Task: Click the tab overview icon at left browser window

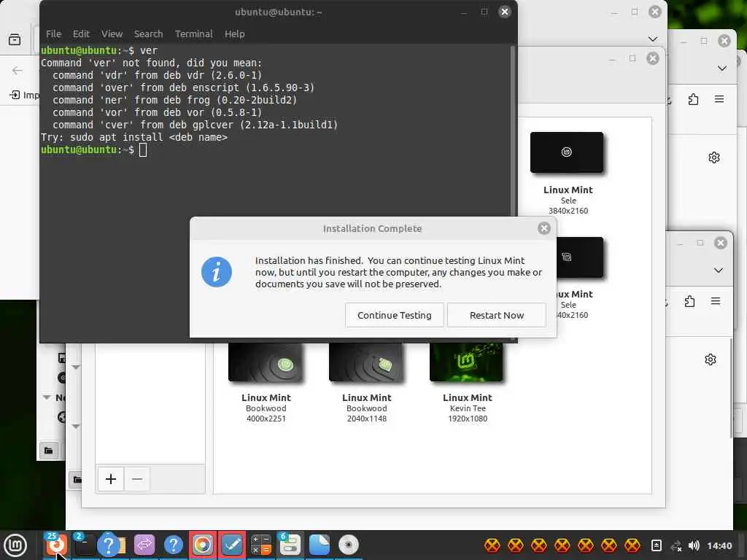Action: point(15,39)
